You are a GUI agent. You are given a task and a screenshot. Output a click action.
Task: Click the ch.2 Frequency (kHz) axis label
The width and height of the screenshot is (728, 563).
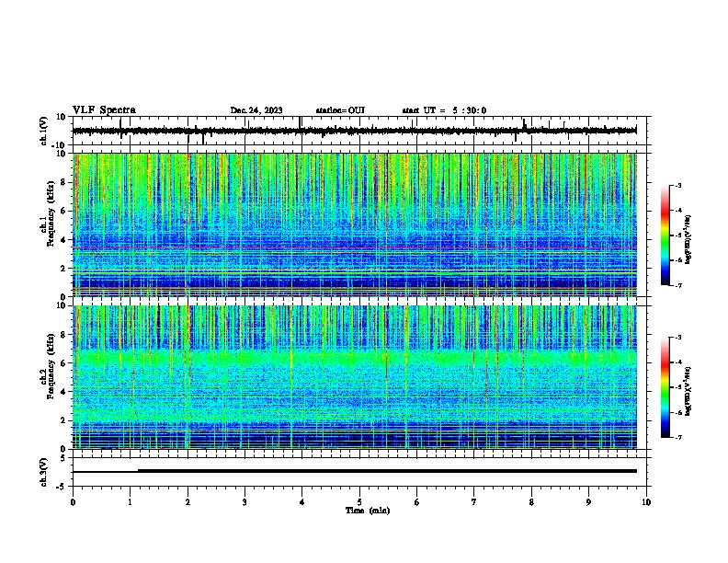click(48, 366)
